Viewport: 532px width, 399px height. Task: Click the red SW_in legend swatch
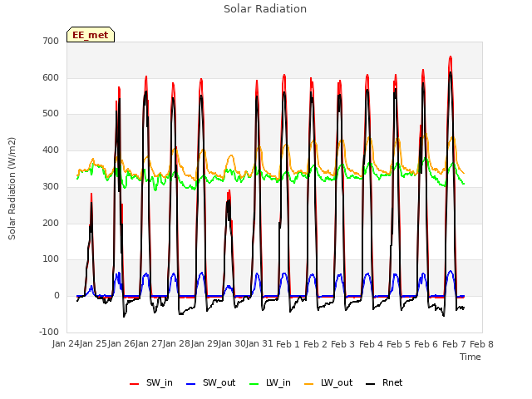pos(135,384)
